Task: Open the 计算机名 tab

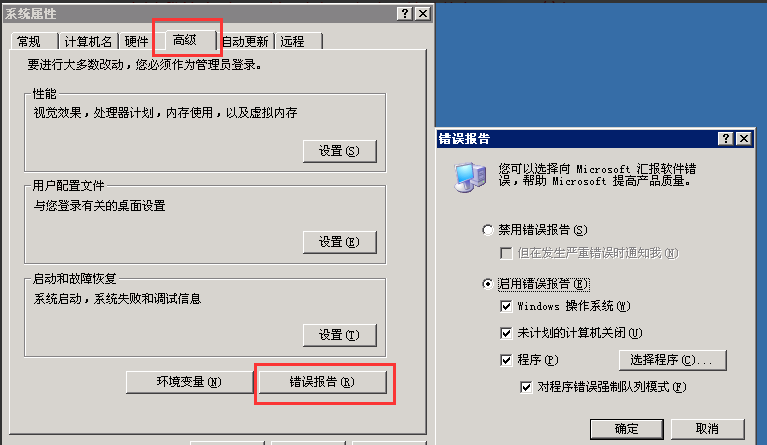Action: pyautogui.click(x=89, y=42)
